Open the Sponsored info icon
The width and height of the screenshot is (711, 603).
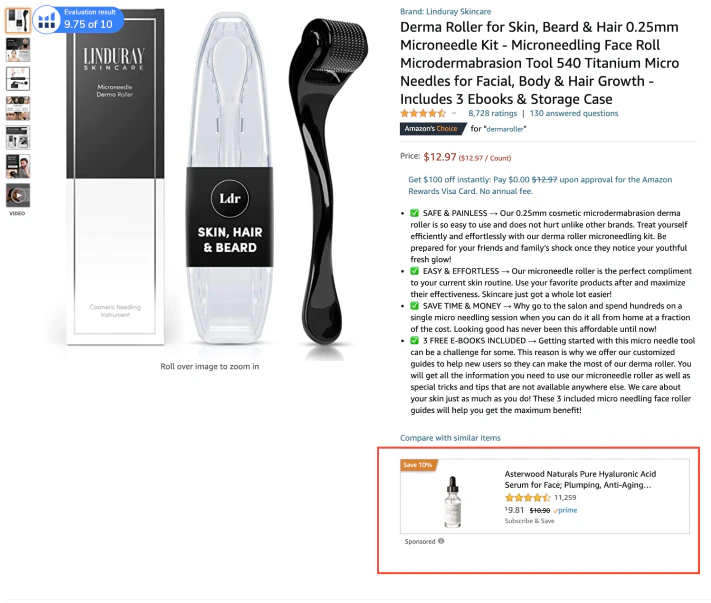(x=441, y=541)
